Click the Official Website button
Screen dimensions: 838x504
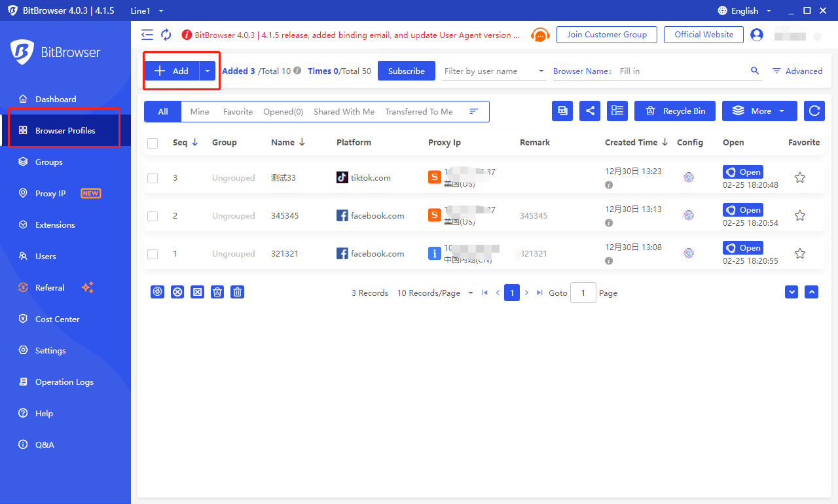pos(704,35)
